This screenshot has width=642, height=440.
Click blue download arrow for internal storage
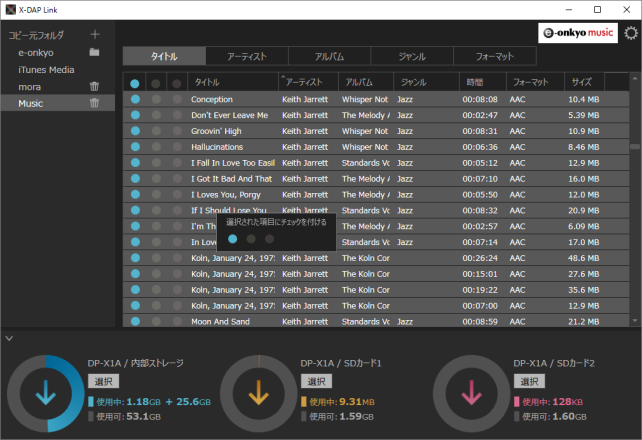point(45,395)
